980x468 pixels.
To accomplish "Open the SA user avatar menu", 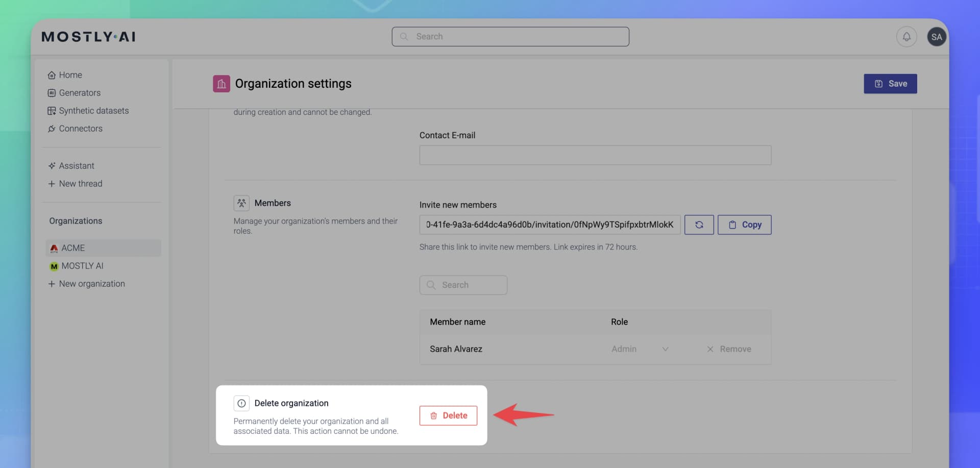I will (x=936, y=37).
